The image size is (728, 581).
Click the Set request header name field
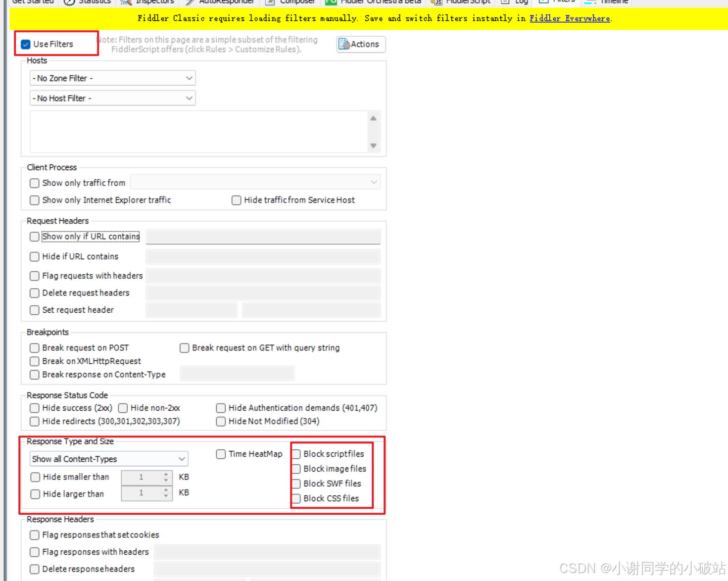pyautogui.click(x=192, y=310)
